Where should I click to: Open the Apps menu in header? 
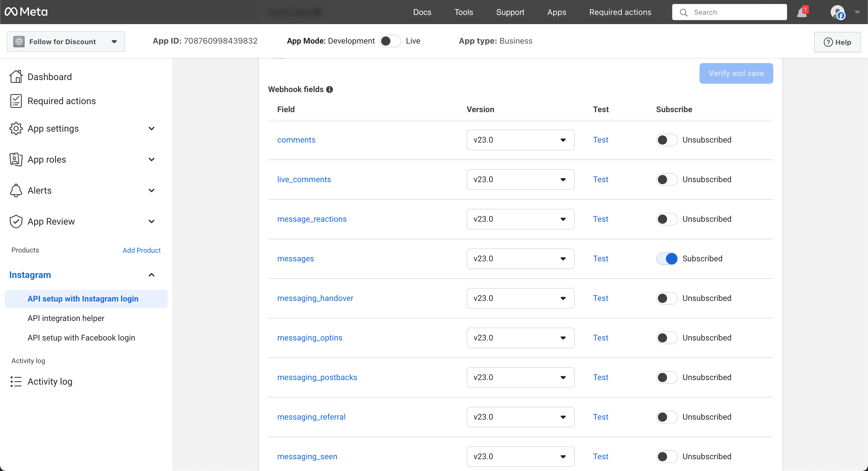pos(557,12)
